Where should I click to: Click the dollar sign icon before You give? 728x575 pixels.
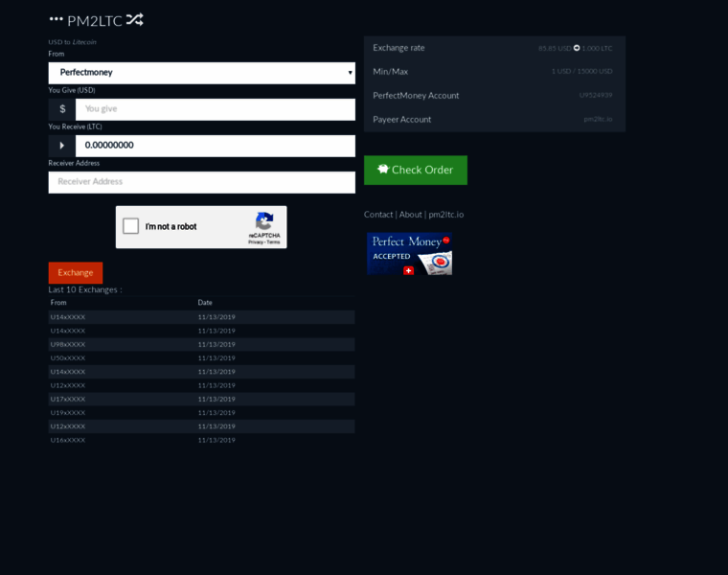point(62,109)
